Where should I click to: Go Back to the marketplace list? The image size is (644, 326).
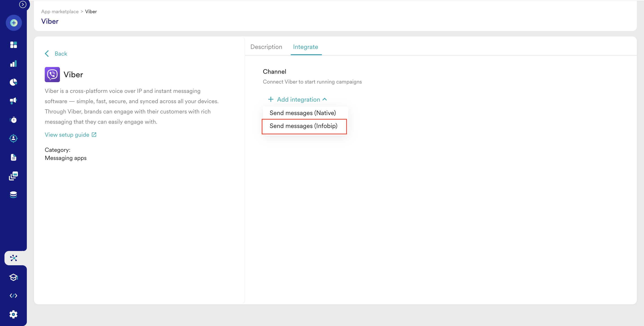(x=61, y=54)
